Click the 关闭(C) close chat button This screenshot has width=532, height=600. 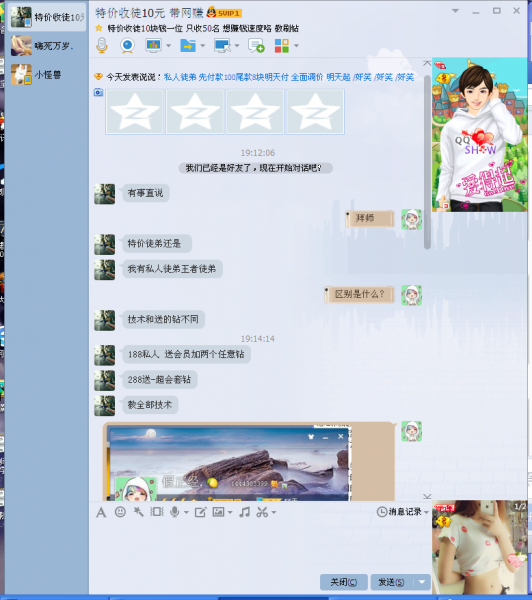344,582
